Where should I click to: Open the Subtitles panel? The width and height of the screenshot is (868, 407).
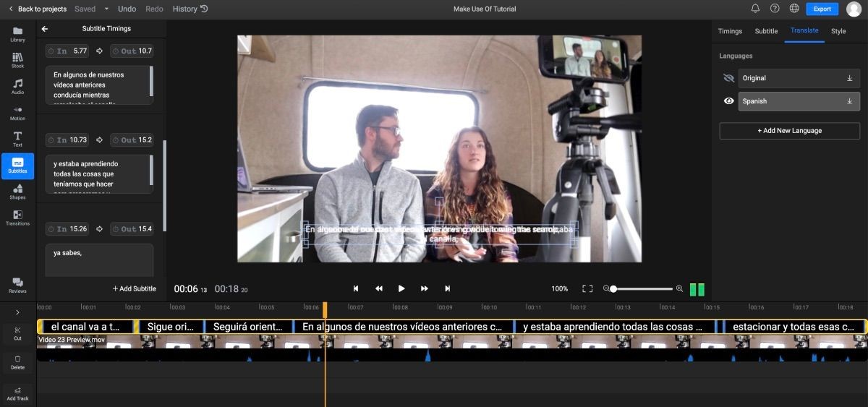[17, 166]
